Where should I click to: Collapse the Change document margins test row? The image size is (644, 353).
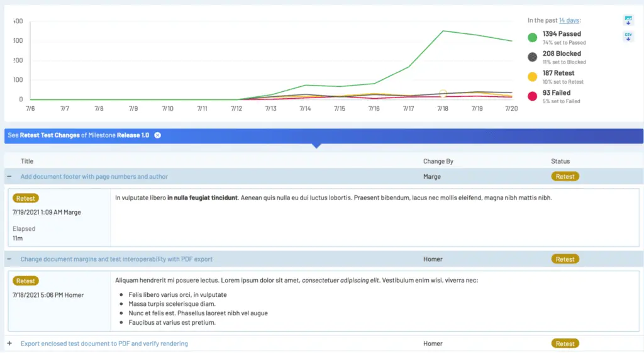coord(9,259)
